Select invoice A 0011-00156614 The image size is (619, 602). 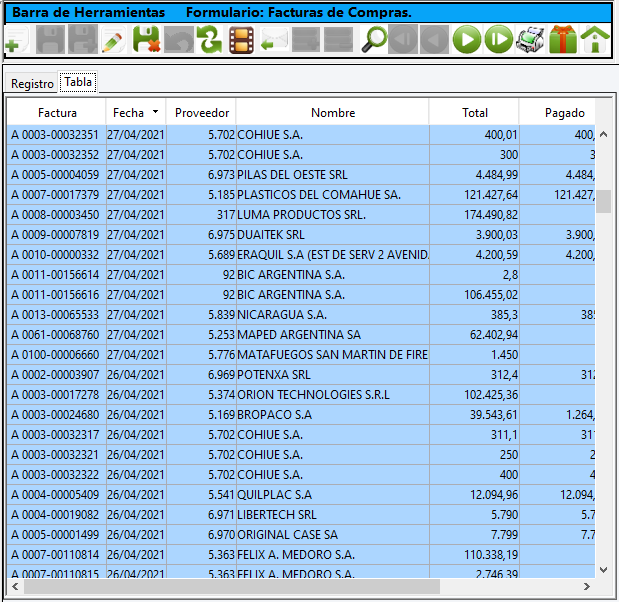56,275
